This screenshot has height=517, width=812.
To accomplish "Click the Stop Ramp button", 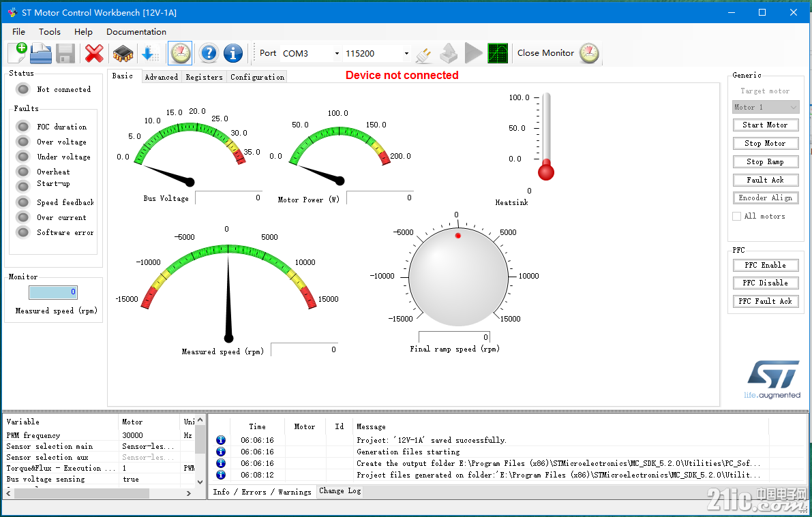I will click(x=766, y=161).
